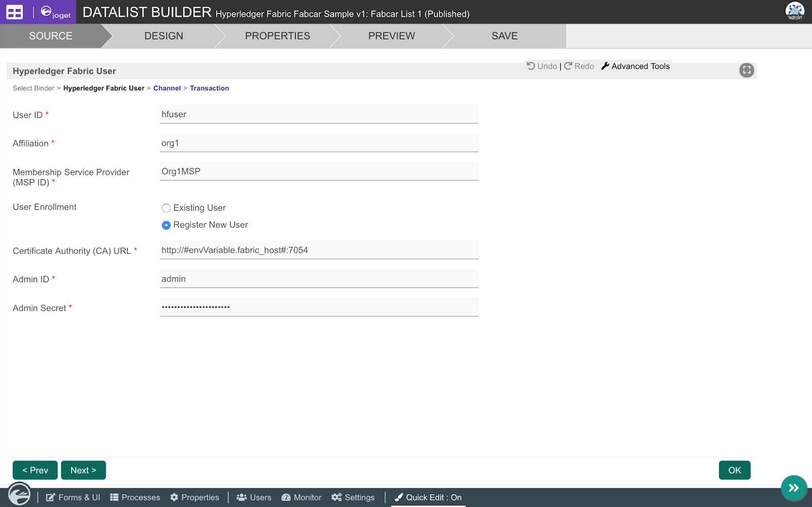Open Monitor menu in bottom bar
This screenshot has width=812, height=507.
pyautogui.click(x=301, y=497)
